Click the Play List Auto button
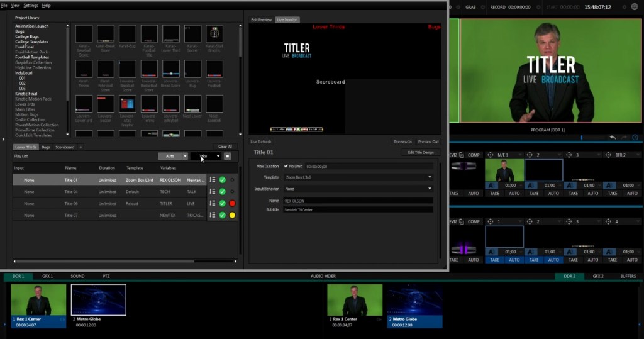Viewport: 644px width, 339px height. [x=170, y=156]
